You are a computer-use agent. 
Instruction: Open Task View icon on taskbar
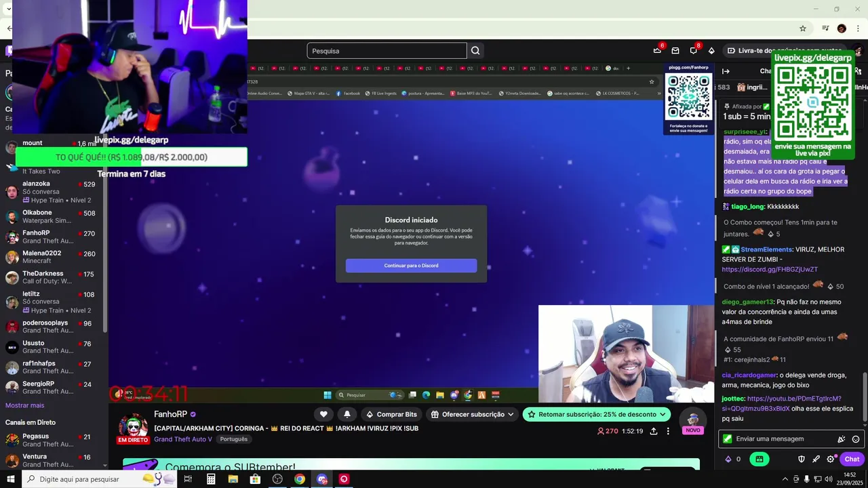188,479
